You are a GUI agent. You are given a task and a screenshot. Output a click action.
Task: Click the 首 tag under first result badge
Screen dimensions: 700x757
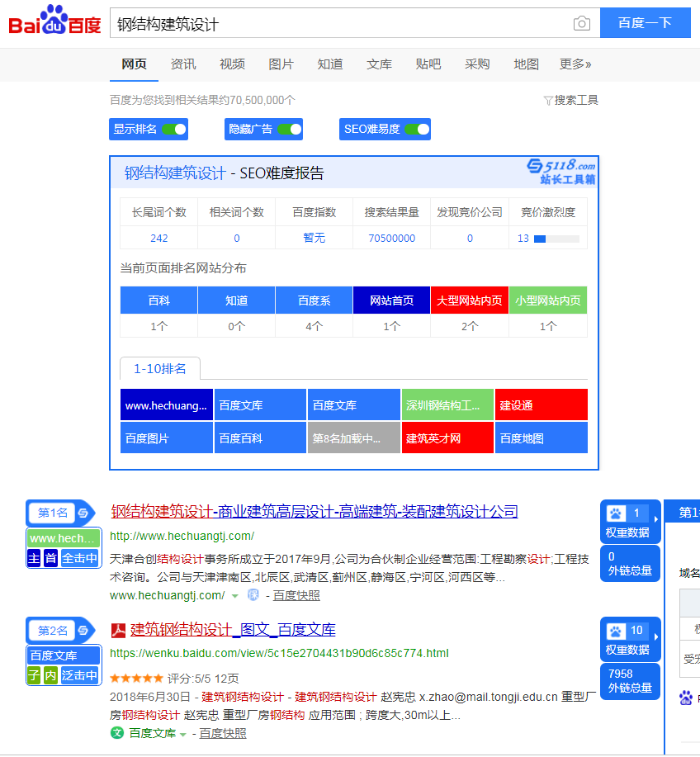click(x=50, y=559)
